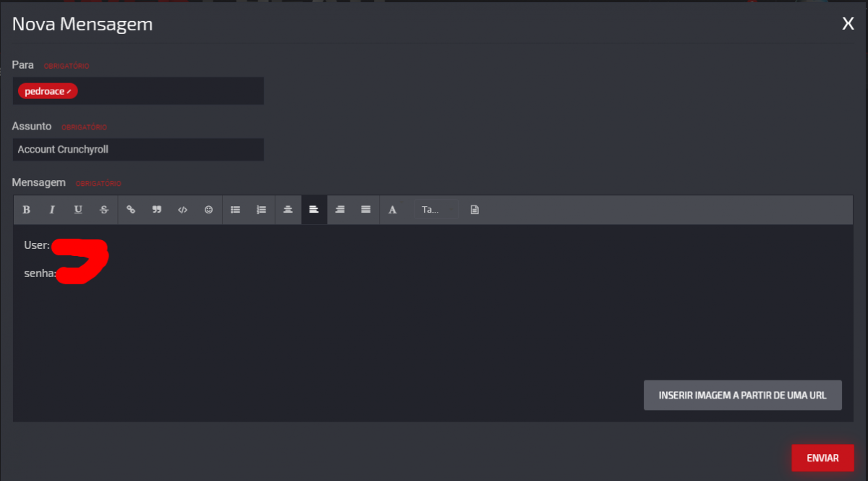Viewport: 868px width, 481px height.
Task: Insert a block quote
Action: point(157,210)
